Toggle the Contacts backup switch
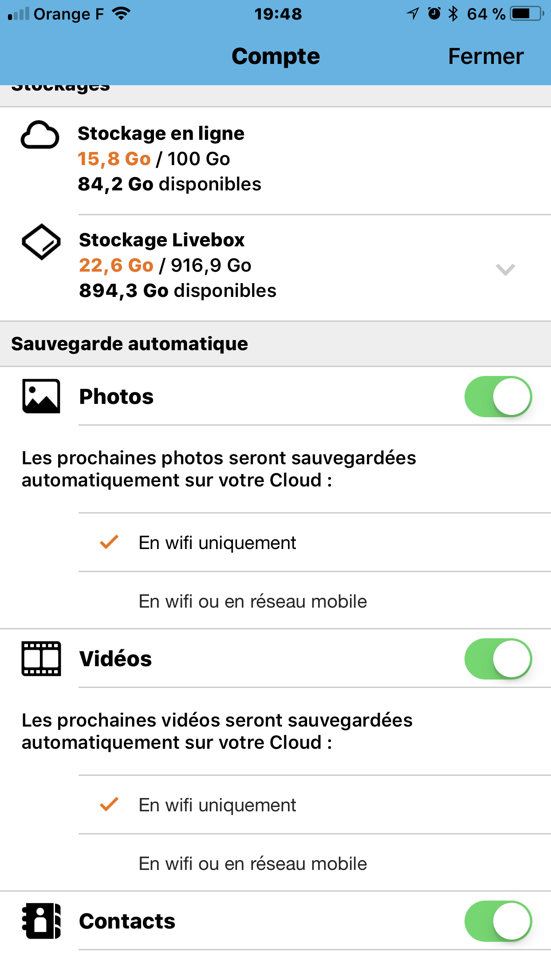Viewport: 551px width, 980px height. click(x=498, y=921)
